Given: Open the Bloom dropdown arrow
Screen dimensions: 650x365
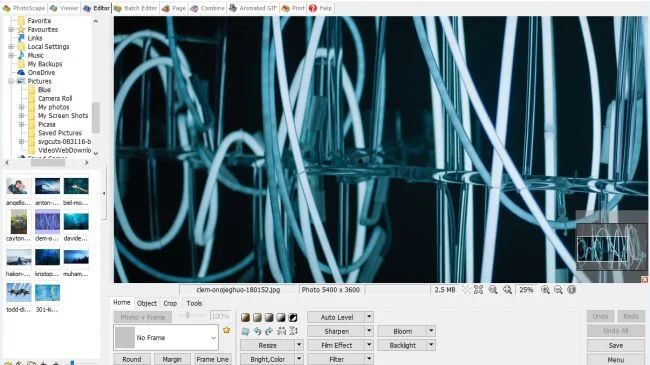Looking at the screenshot, I should click(x=431, y=331).
